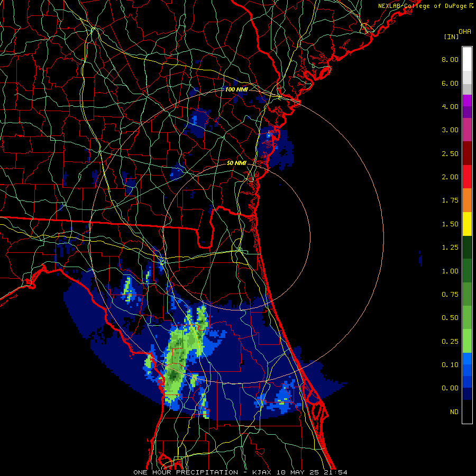Select the 1.50 legend value
The image size is (476, 476).
pos(450,224)
